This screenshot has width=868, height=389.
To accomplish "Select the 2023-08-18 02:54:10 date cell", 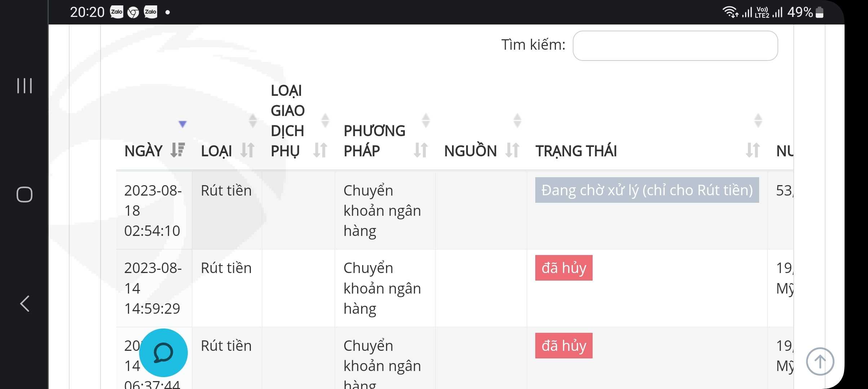I will click(x=152, y=210).
